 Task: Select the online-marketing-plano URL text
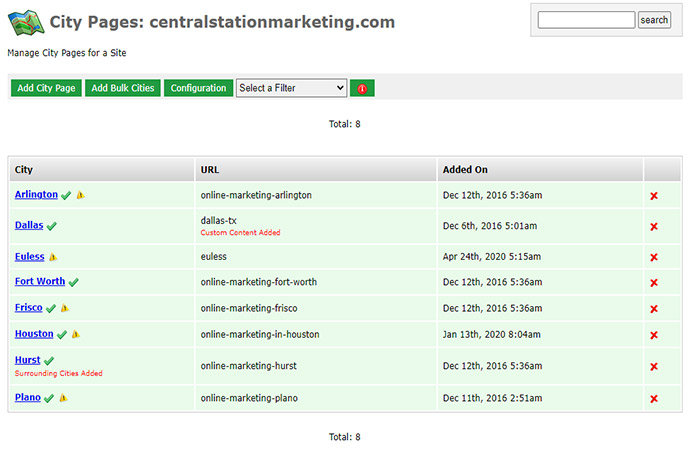click(249, 398)
